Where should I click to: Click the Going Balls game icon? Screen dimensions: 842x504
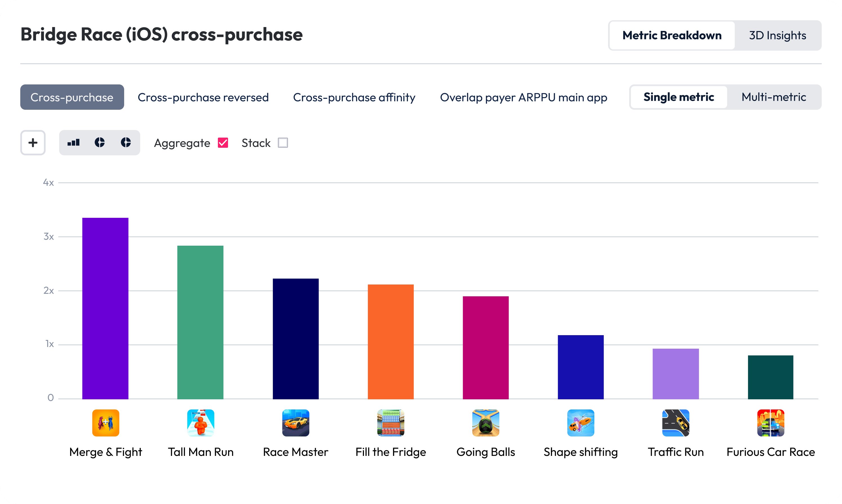coord(485,423)
